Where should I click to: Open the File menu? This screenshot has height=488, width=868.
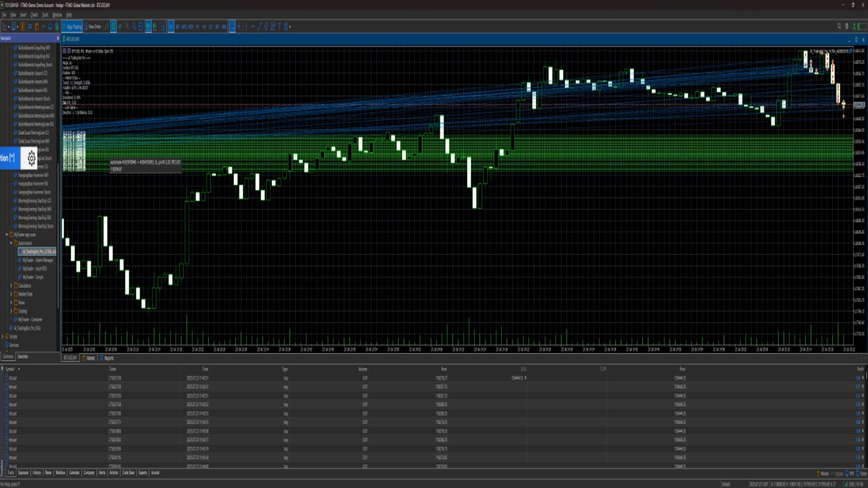click(x=4, y=15)
